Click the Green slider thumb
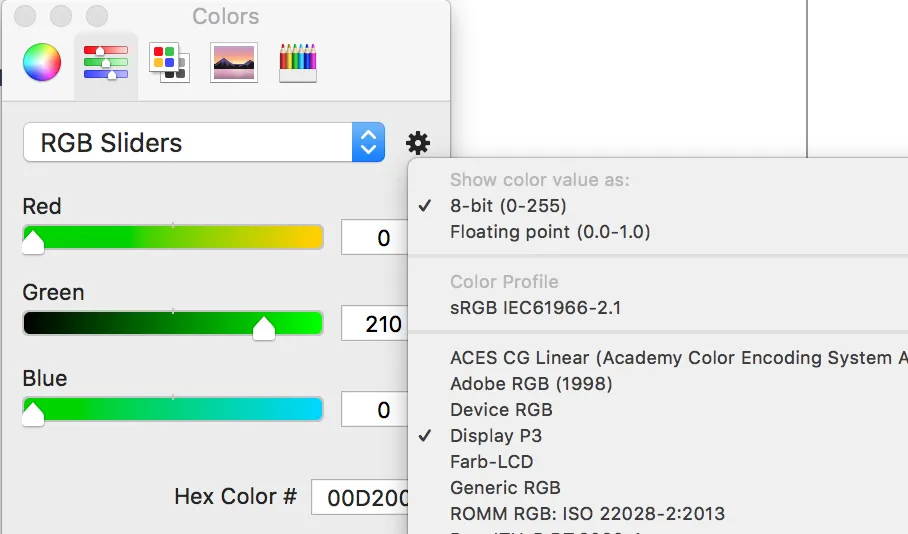Screen dimensions: 908x534 (264, 327)
